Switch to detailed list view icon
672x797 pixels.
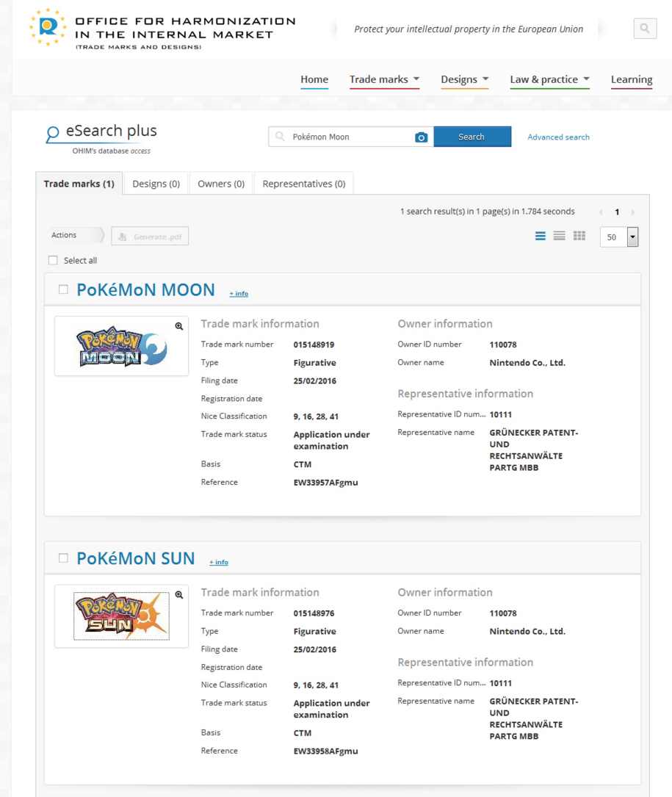[x=541, y=236]
